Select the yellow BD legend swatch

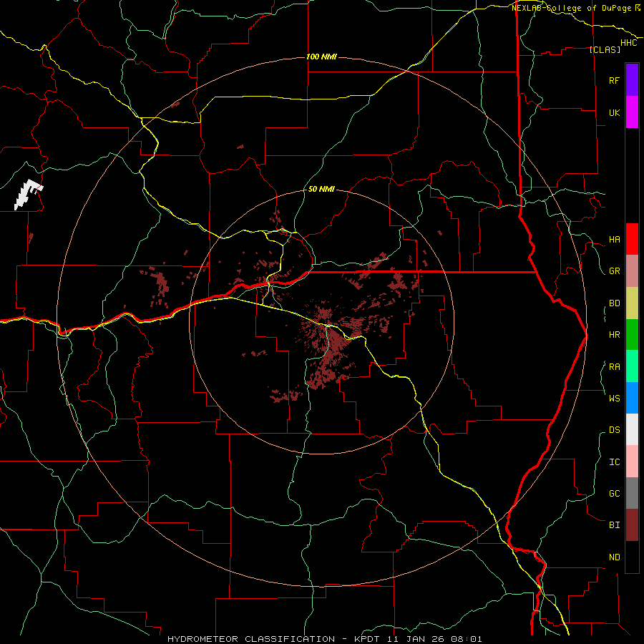tap(632, 303)
